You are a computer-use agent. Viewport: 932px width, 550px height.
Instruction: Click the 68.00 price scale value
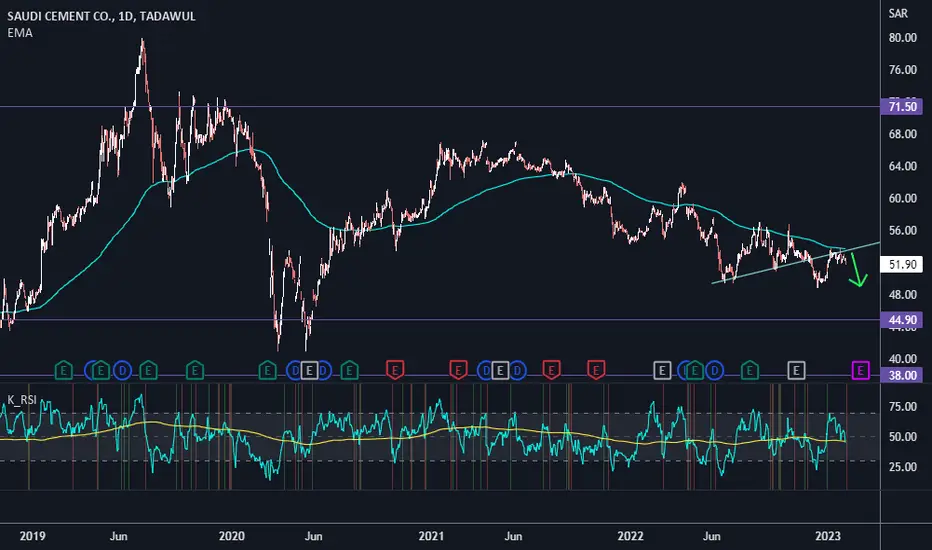pyautogui.click(x=902, y=134)
